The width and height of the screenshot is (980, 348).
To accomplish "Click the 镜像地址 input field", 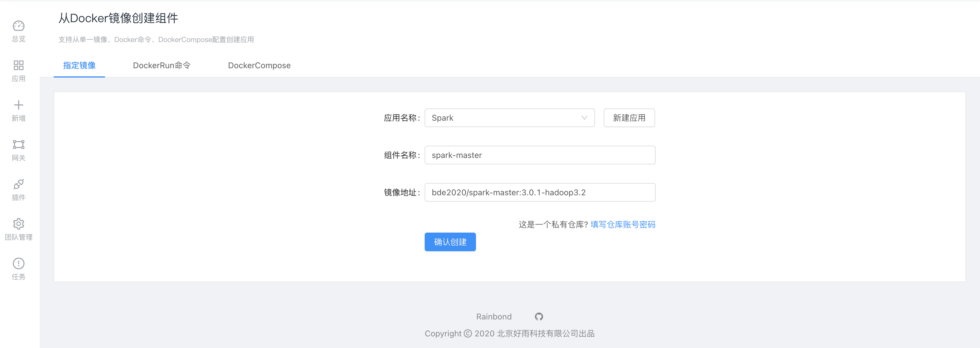I will [539, 192].
